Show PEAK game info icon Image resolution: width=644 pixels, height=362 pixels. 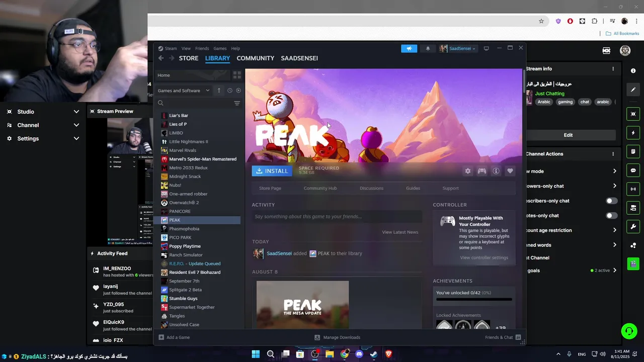[496, 171]
